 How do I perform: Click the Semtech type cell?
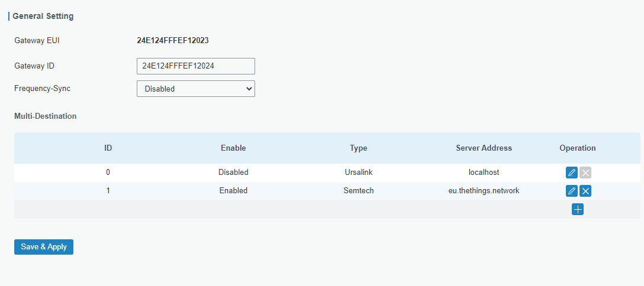[x=358, y=191]
